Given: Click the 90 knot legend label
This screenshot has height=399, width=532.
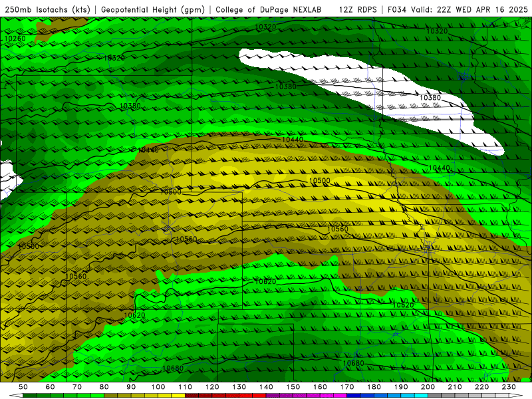Looking at the screenshot, I should (x=131, y=387).
